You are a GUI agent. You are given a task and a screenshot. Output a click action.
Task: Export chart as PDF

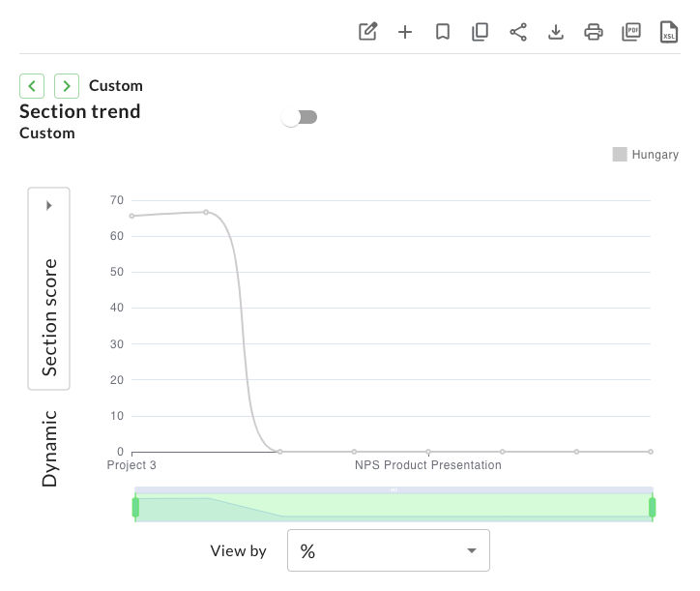click(x=631, y=32)
